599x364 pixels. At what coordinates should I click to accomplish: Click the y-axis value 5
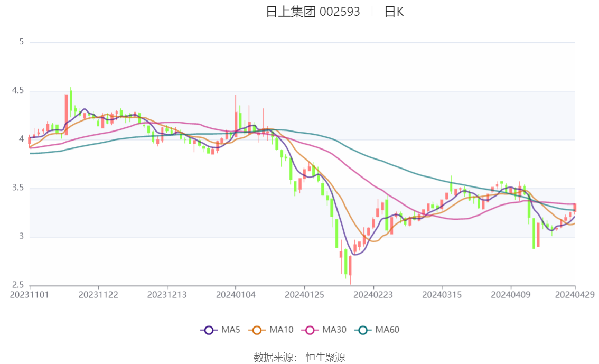(x=22, y=42)
